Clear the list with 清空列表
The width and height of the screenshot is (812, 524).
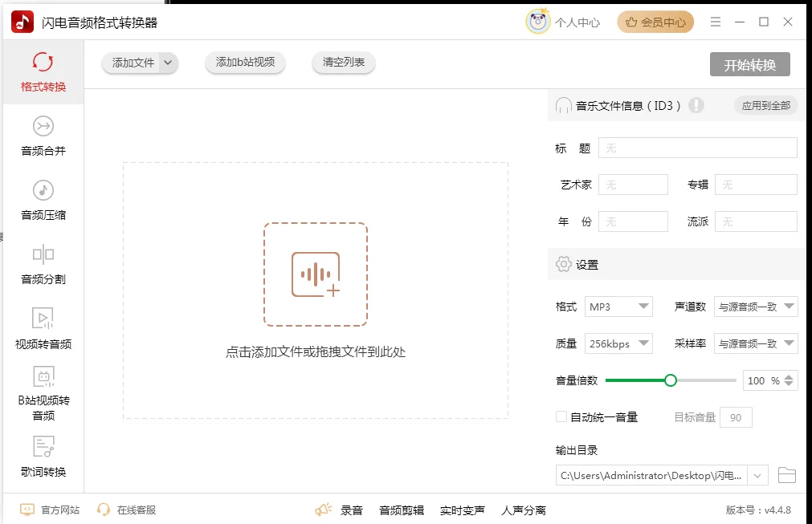click(x=343, y=62)
